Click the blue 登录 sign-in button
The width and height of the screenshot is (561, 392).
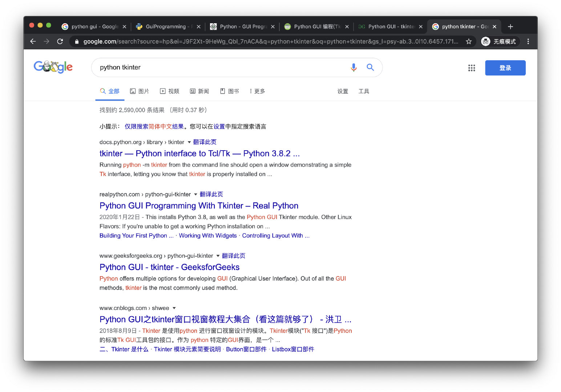[x=505, y=68]
